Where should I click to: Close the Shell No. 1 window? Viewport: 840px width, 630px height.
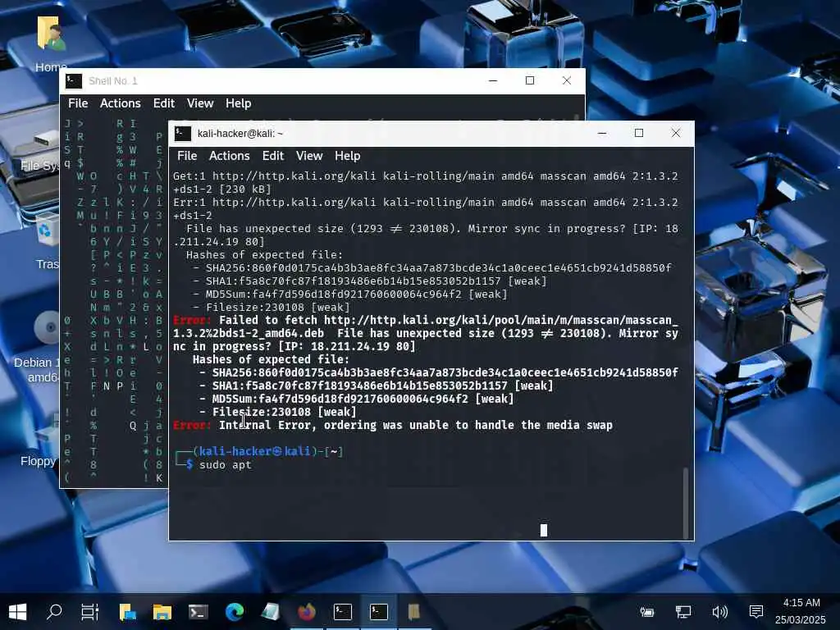[x=566, y=80]
